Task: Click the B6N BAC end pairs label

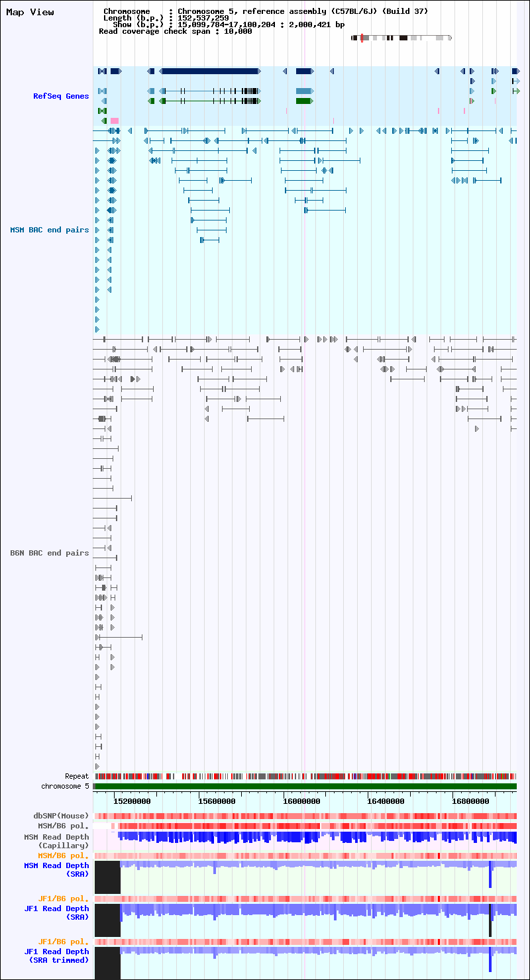Action: [x=50, y=552]
